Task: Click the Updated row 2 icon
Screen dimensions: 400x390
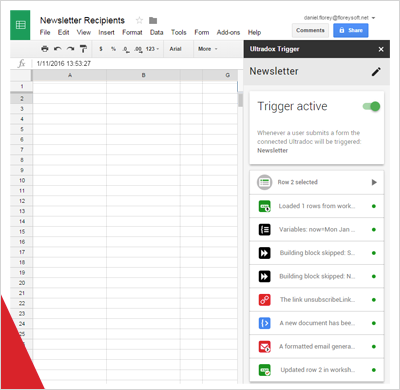Action: click(265, 370)
